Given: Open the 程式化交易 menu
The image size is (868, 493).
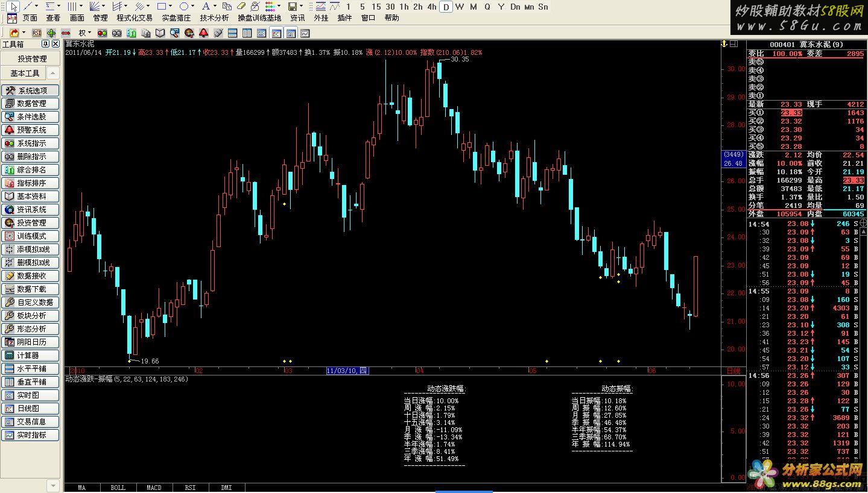Looking at the screenshot, I should pos(135,18).
